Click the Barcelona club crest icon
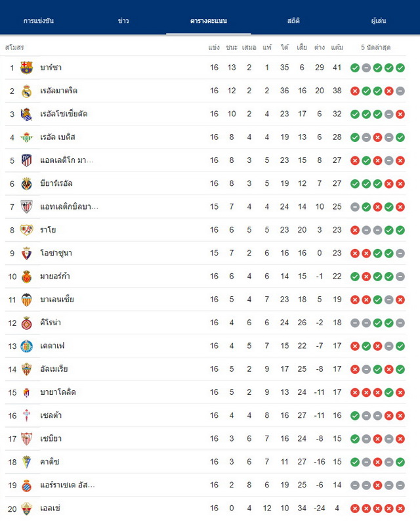 [26, 68]
